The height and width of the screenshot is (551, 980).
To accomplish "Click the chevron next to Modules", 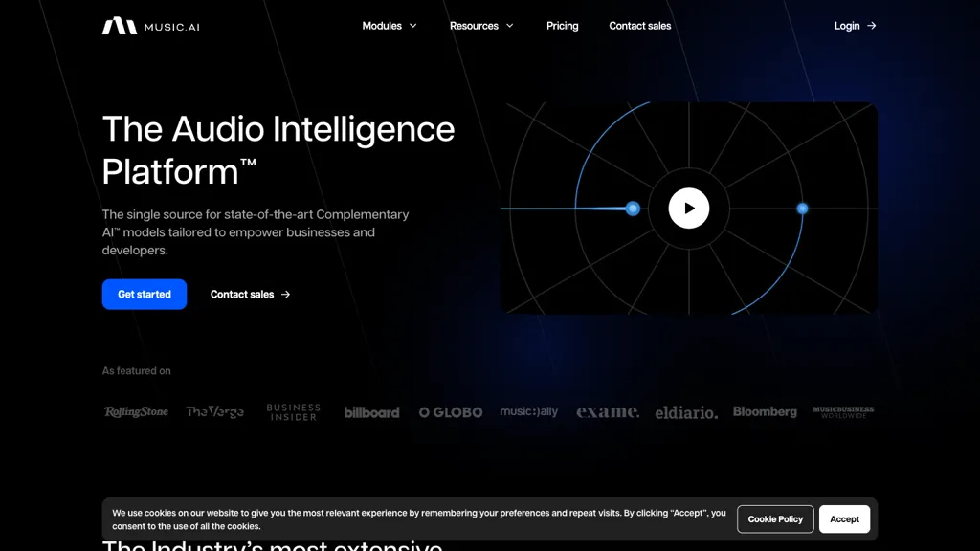I will pos(412,26).
